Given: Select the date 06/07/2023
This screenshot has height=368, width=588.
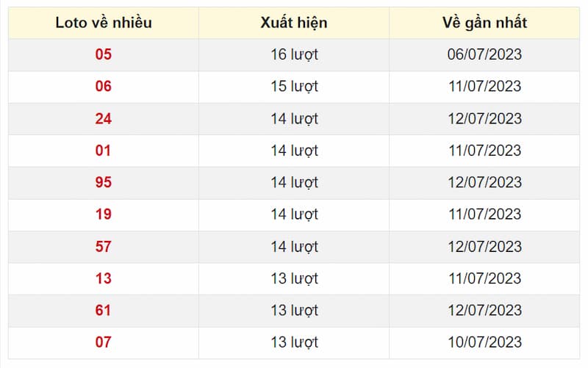Looking at the screenshot, I should pyautogui.click(x=484, y=54).
